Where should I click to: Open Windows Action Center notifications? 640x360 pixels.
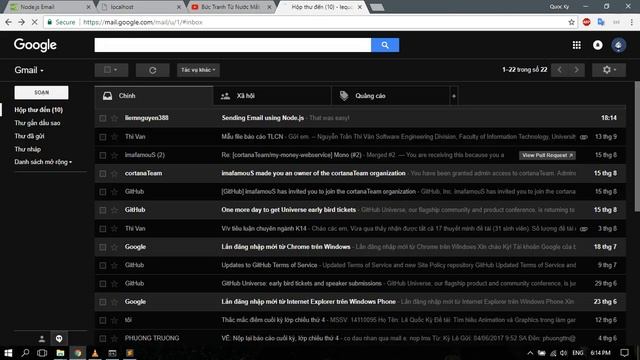pyautogui.click(x=624, y=353)
